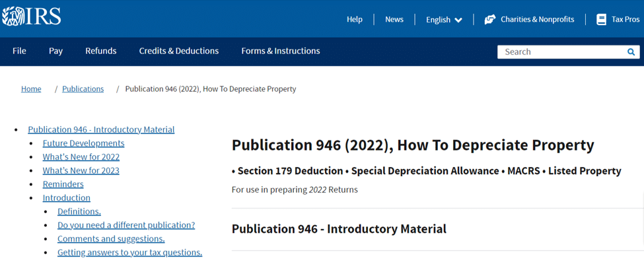Open the Credits & Deductions menu
The width and height of the screenshot is (644, 258).
(178, 51)
